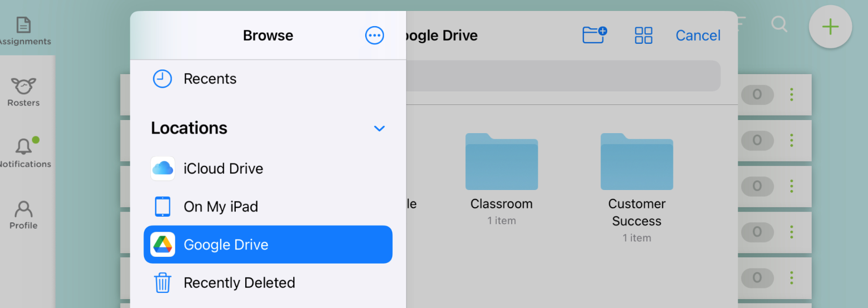Cancel the file picker
The height and width of the screenshot is (308, 868).
pyautogui.click(x=697, y=35)
